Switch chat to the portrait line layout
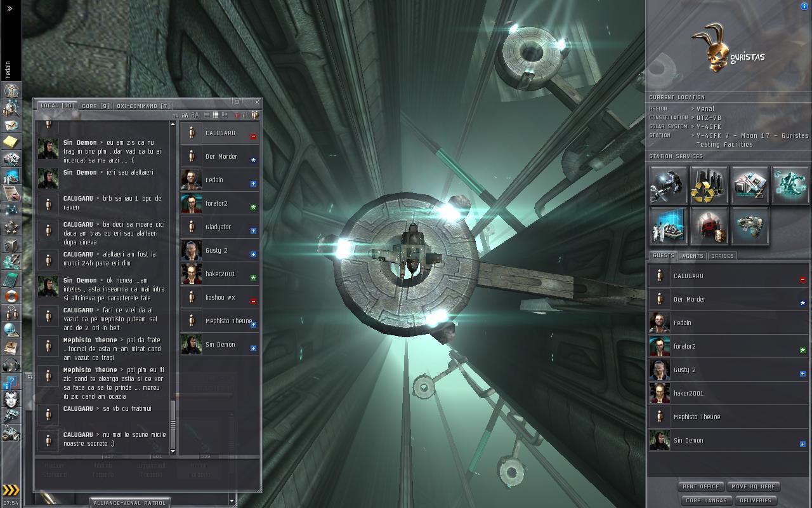812x508 pixels. [224, 115]
